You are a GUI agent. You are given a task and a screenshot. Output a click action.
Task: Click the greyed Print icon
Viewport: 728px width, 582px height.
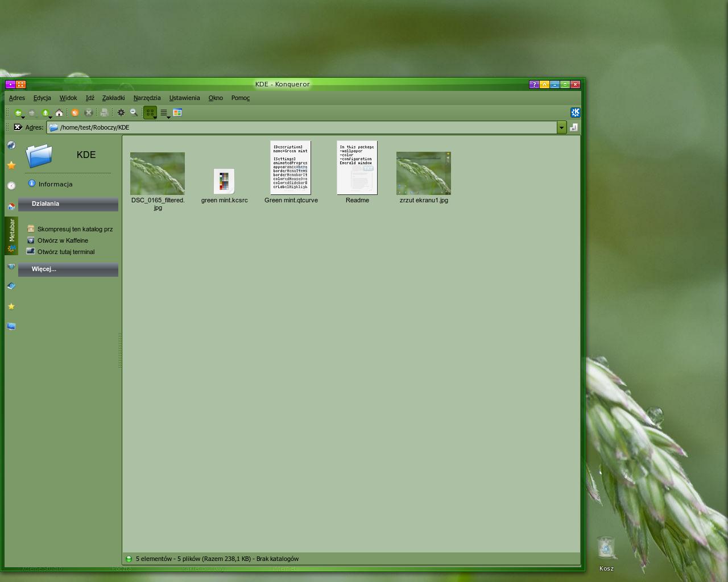pos(104,113)
